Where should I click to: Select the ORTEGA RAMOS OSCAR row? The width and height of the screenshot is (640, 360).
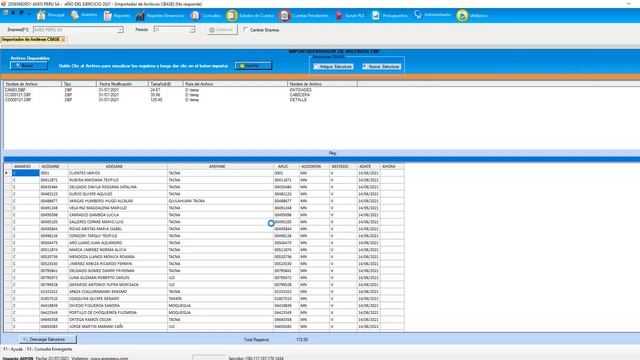point(204,319)
